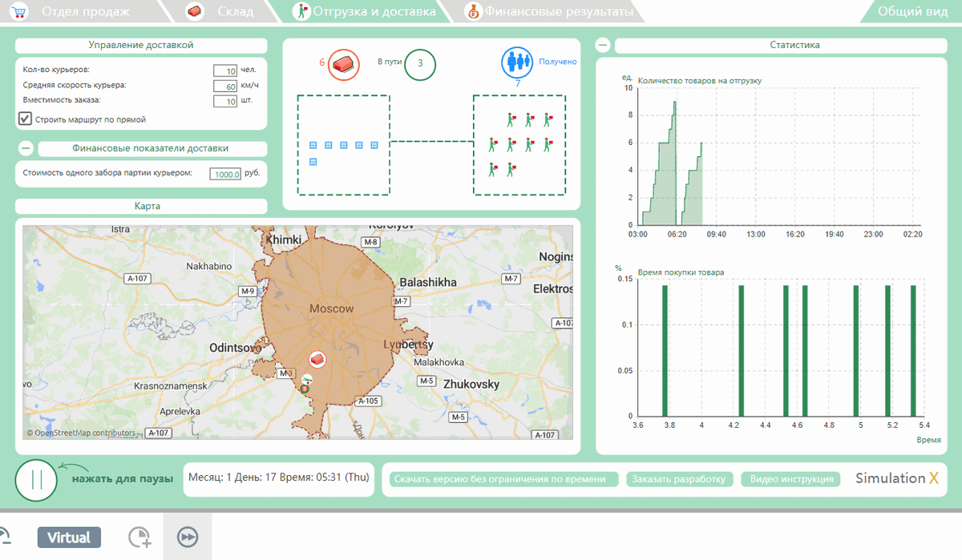Click the blue people Получено icon
Screen dimensions: 962x560
point(518,62)
